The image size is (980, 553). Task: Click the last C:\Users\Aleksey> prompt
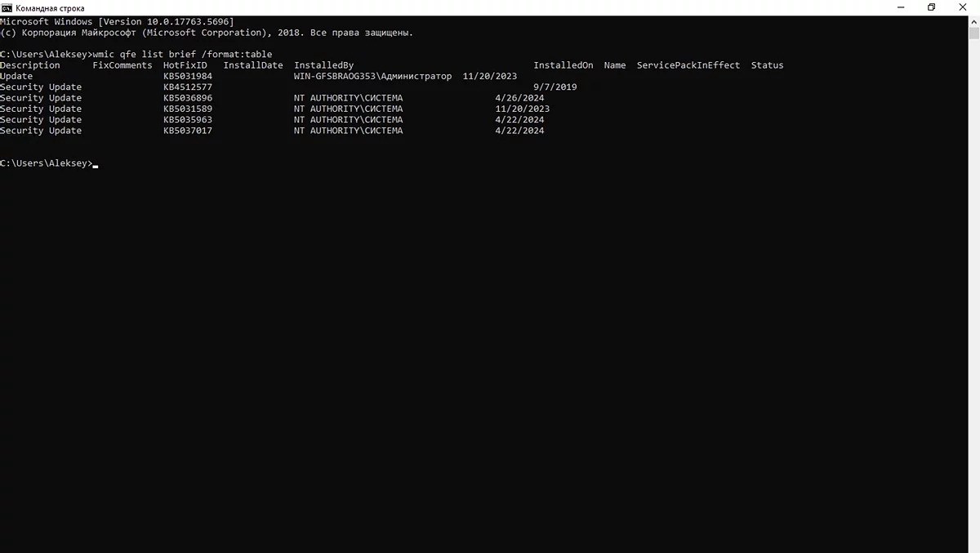click(x=47, y=163)
